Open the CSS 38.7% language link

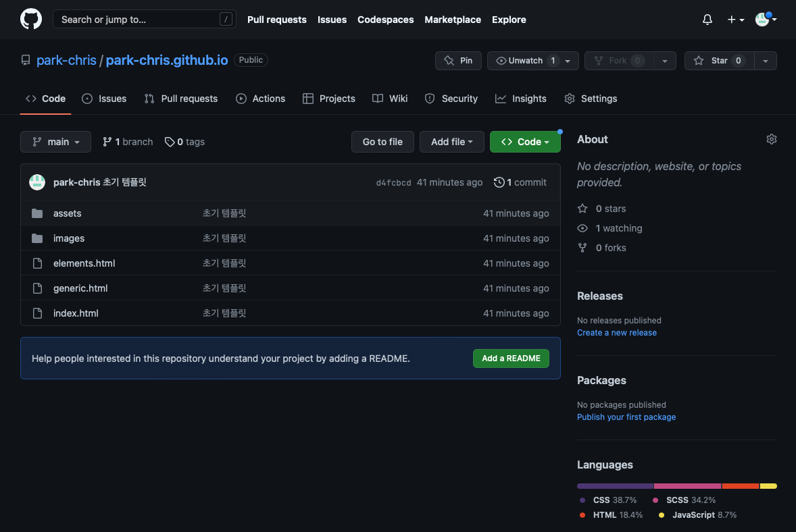[608, 500]
